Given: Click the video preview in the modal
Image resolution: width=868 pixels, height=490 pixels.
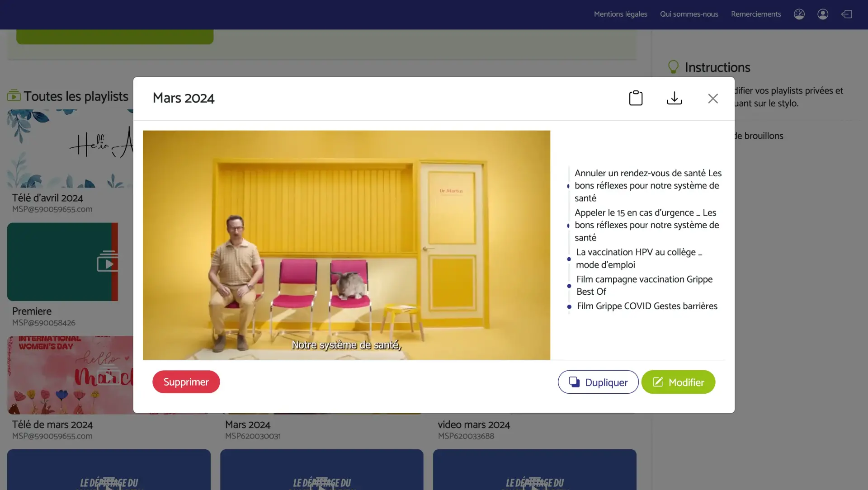Looking at the screenshot, I should tap(346, 245).
